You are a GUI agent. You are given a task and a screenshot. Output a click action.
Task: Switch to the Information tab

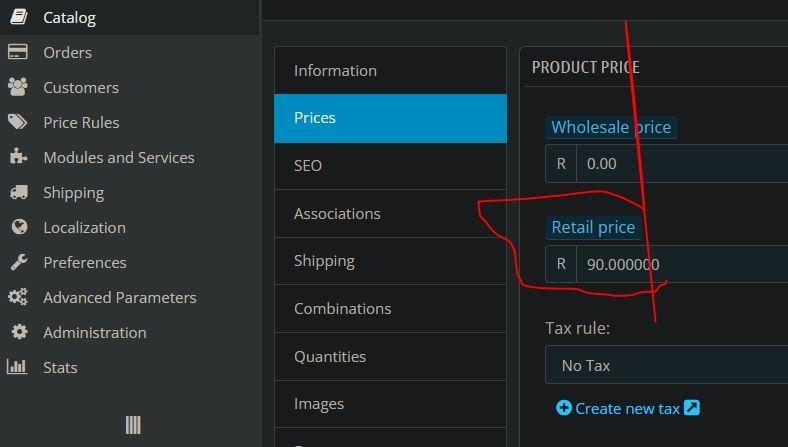(x=390, y=70)
